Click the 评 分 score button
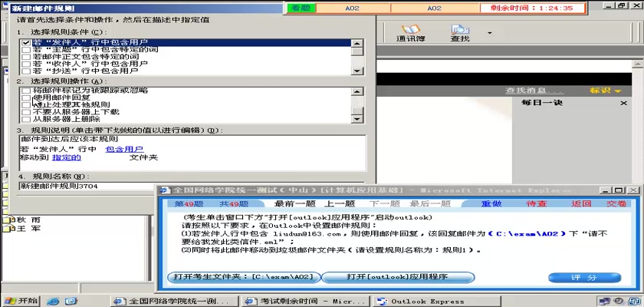The width and height of the screenshot is (644, 307). pos(584,278)
